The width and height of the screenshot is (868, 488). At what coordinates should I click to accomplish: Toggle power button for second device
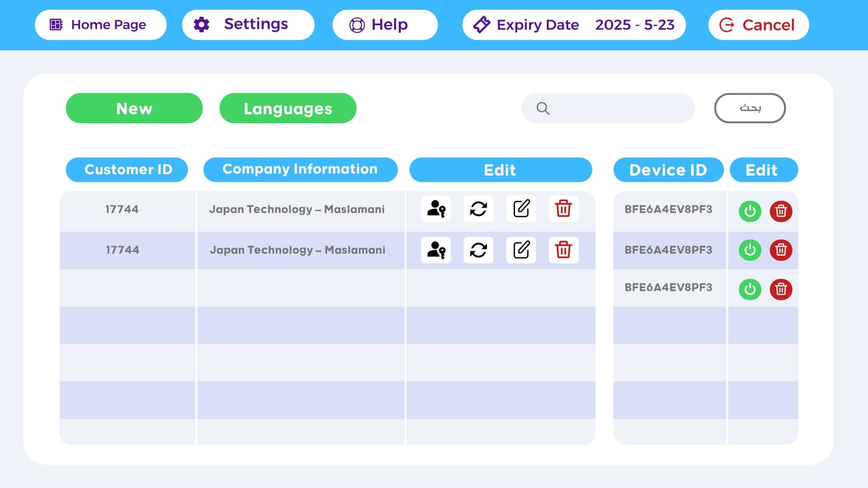click(750, 250)
